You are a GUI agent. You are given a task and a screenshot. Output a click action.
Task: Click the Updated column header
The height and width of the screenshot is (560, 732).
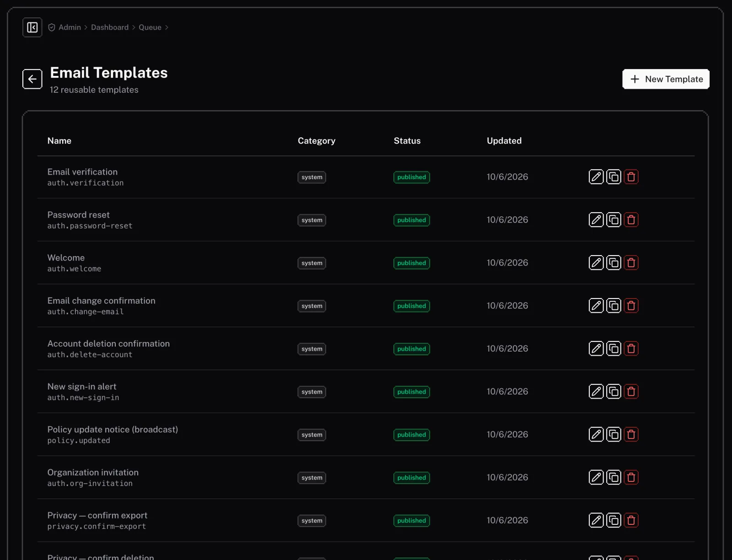pos(504,141)
